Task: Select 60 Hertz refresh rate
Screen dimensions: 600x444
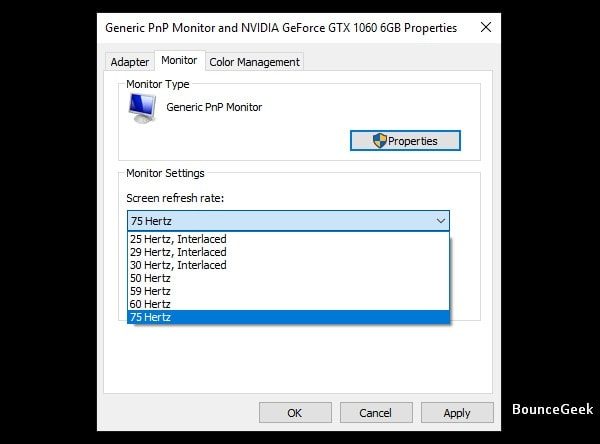Action: (288, 304)
